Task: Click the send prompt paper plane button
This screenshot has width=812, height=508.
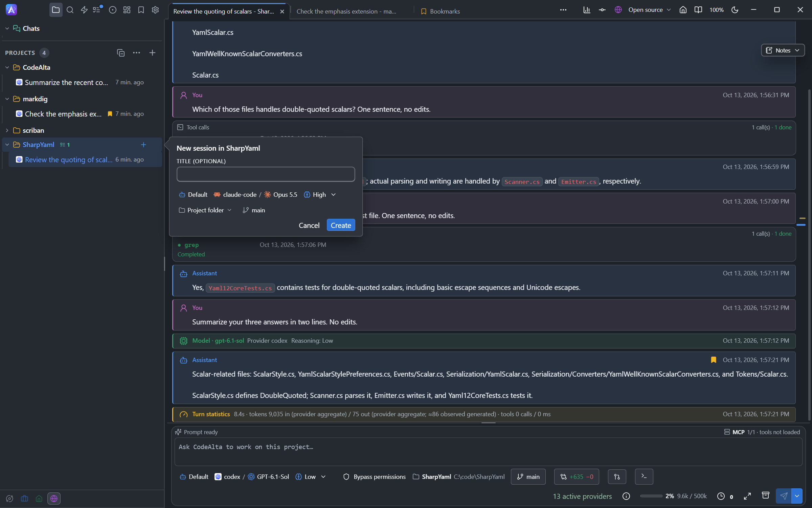Action: click(x=784, y=496)
